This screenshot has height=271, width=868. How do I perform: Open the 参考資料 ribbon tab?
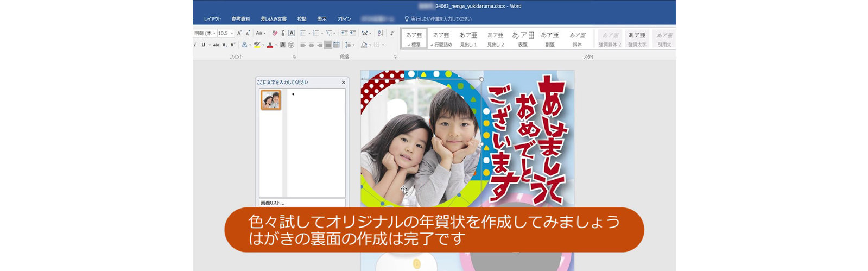[240, 19]
